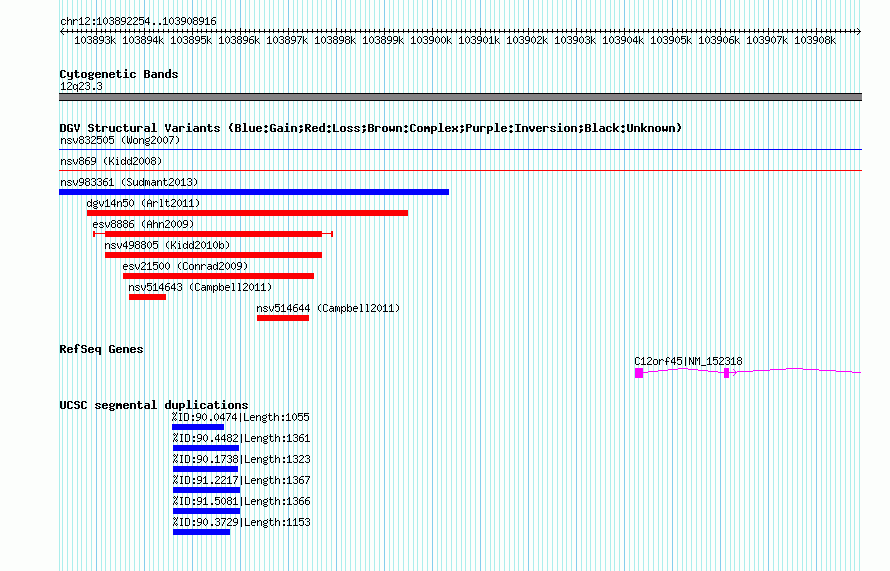Select the blue bar under %ID:90.0474
Image resolution: width=890 pixels, height=571 pixels.
tap(198, 427)
